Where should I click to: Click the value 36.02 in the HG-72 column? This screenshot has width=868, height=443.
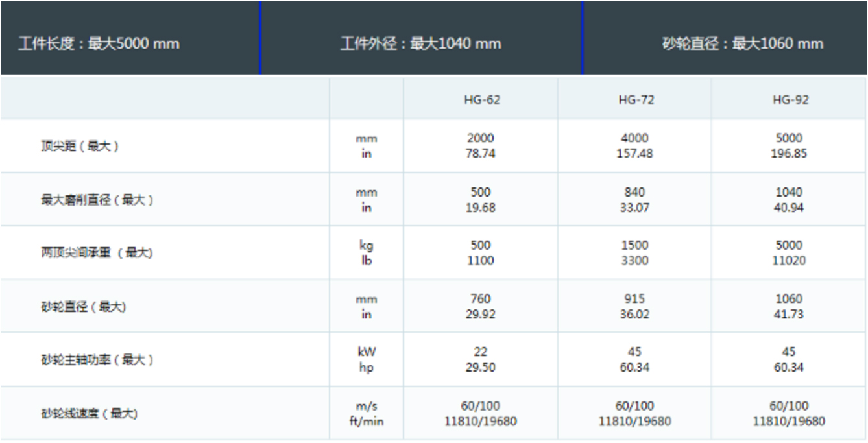click(634, 315)
